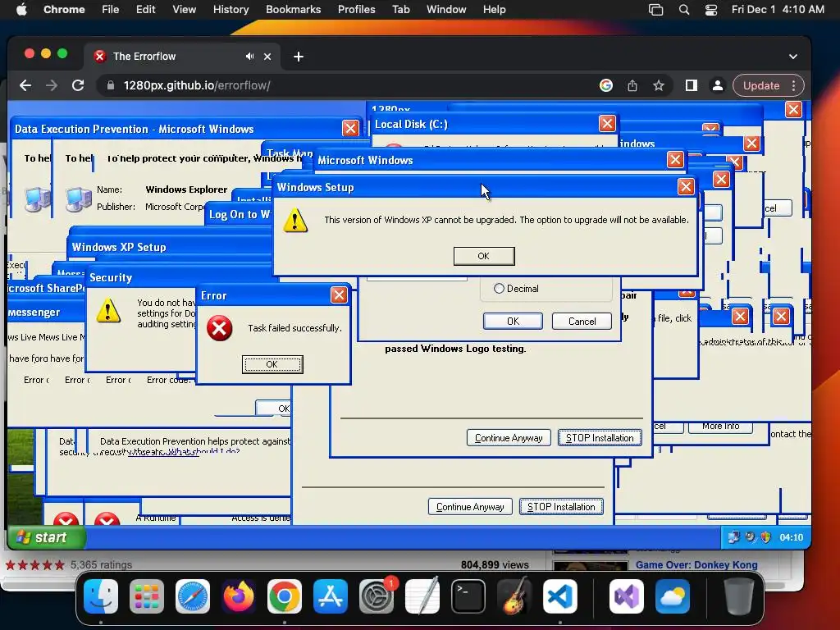Open the History menu
The width and height of the screenshot is (840, 630).
(231, 9)
